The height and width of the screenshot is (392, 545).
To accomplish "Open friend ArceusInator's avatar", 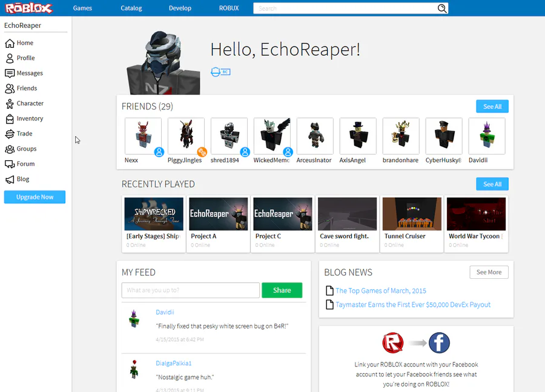I will pos(315,136).
